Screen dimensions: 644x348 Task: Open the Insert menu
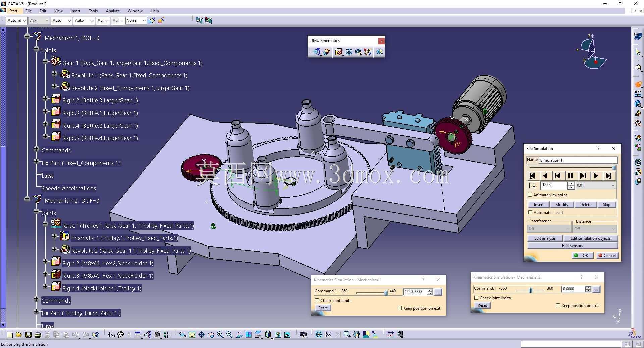tap(75, 11)
